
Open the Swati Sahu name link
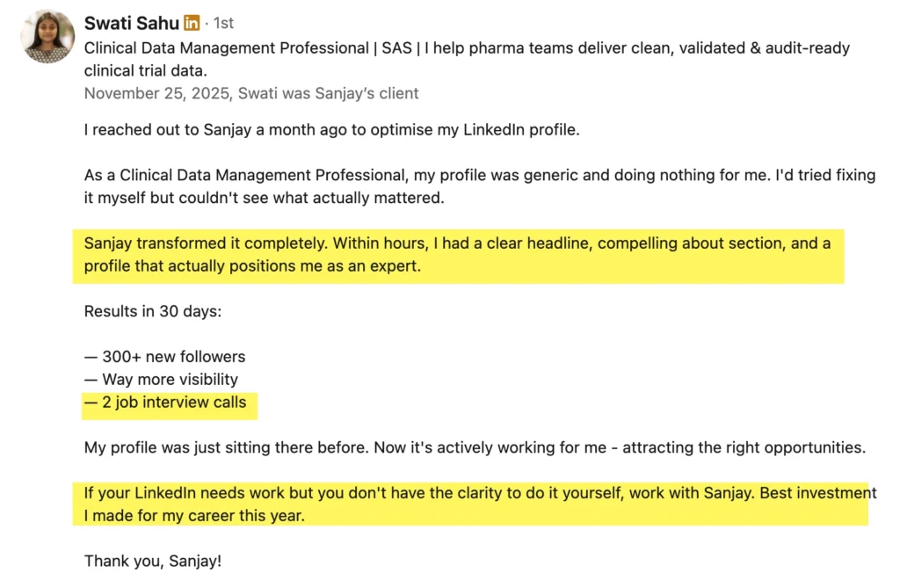coord(132,23)
